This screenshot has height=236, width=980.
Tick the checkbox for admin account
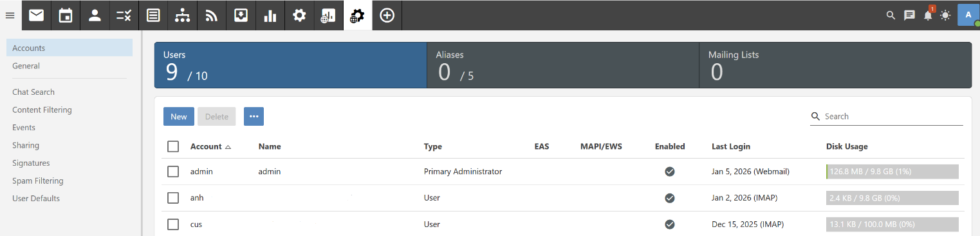173,172
